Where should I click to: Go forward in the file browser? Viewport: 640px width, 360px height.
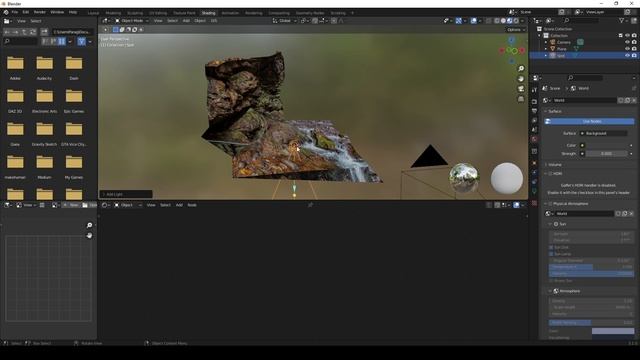[x=16, y=32]
